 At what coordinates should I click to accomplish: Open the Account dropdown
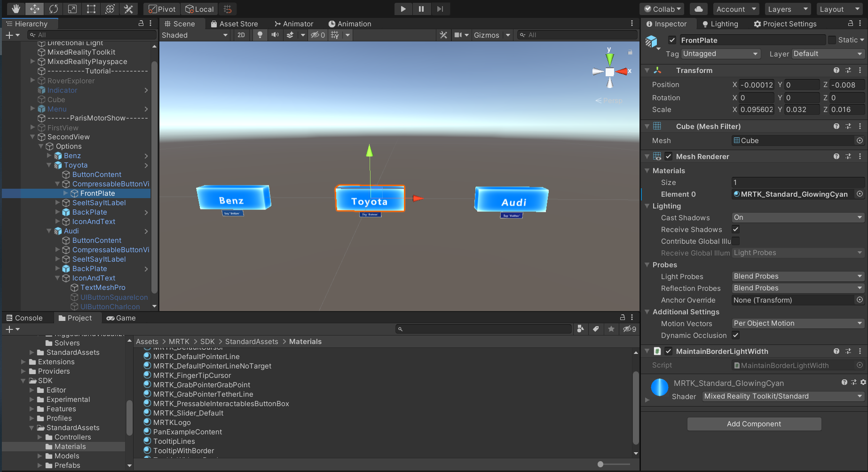pyautogui.click(x=736, y=9)
